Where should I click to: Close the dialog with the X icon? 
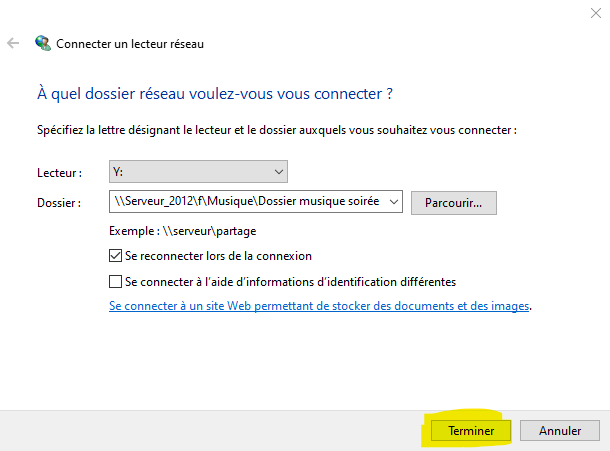pyautogui.click(x=596, y=13)
